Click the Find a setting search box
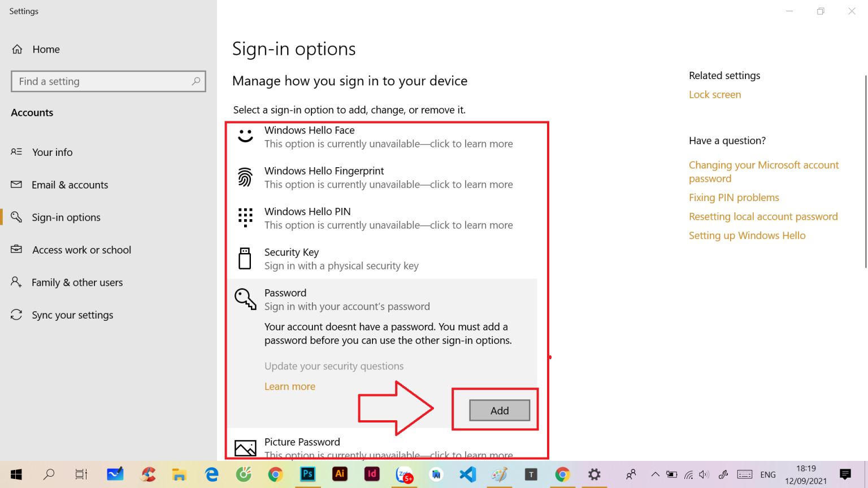Image resolution: width=868 pixels, height=488 pixels. (x=102, y=81)
